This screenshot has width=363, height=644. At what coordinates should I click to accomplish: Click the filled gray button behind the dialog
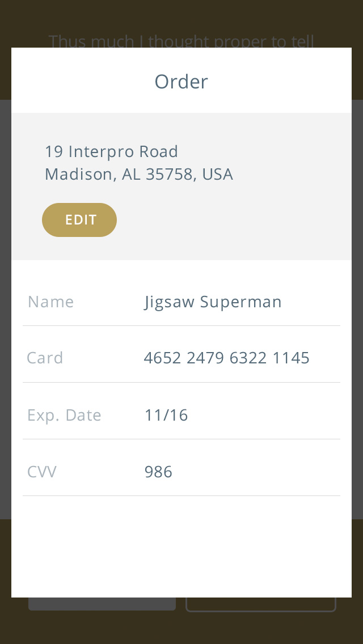pyautogui.click(x=102, y=604)
